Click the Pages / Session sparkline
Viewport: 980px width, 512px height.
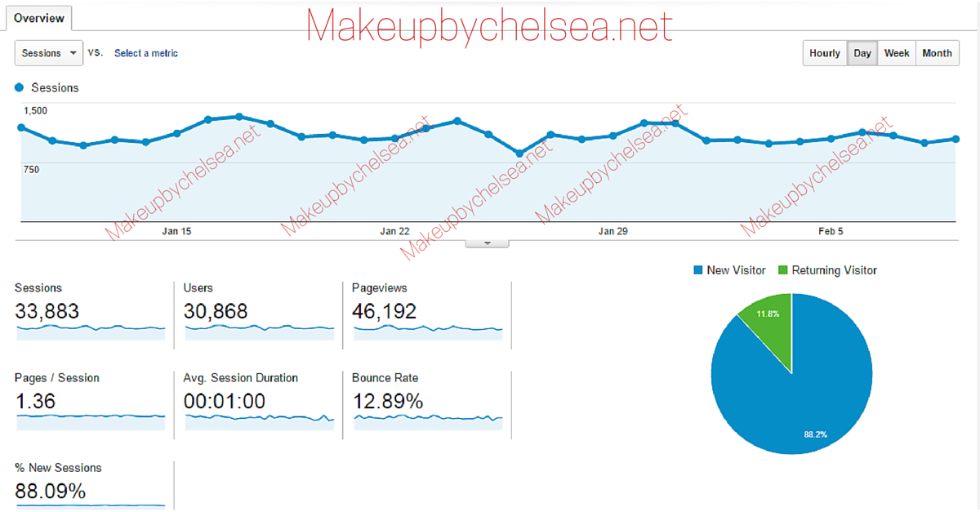[x=91, y=421]
